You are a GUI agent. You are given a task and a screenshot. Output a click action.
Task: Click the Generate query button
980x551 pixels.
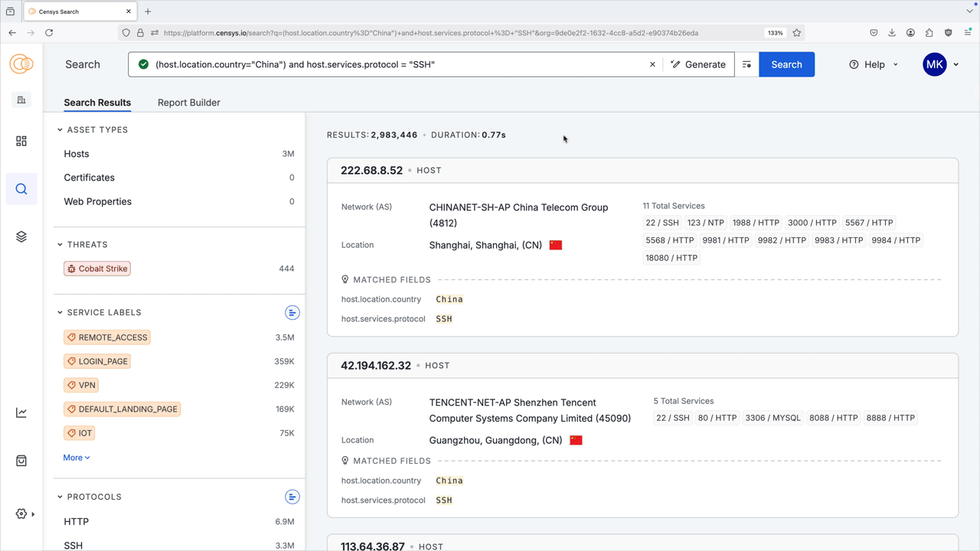[698, 64]
